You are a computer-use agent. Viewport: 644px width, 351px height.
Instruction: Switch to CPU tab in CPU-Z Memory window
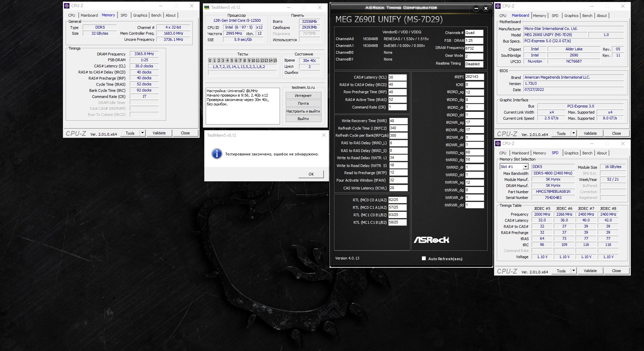coord(72,15)
